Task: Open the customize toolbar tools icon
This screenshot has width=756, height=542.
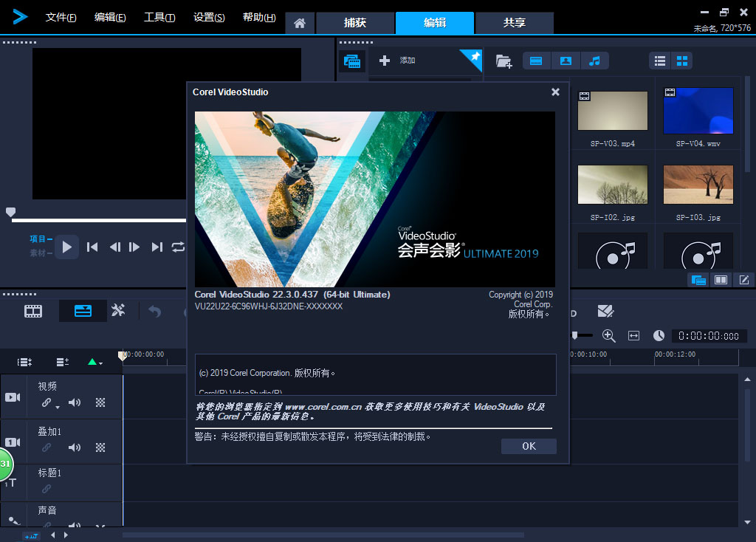Action: tap(118, 310)
